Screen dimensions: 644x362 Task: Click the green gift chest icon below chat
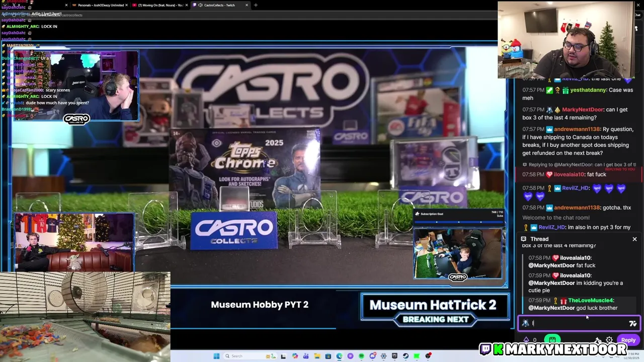pos(552,340)
